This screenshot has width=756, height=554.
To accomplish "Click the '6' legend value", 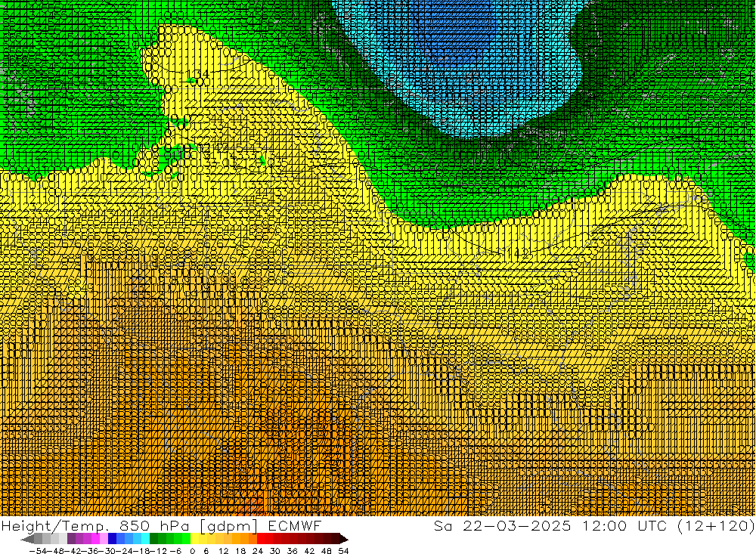I will pos(206,551).
